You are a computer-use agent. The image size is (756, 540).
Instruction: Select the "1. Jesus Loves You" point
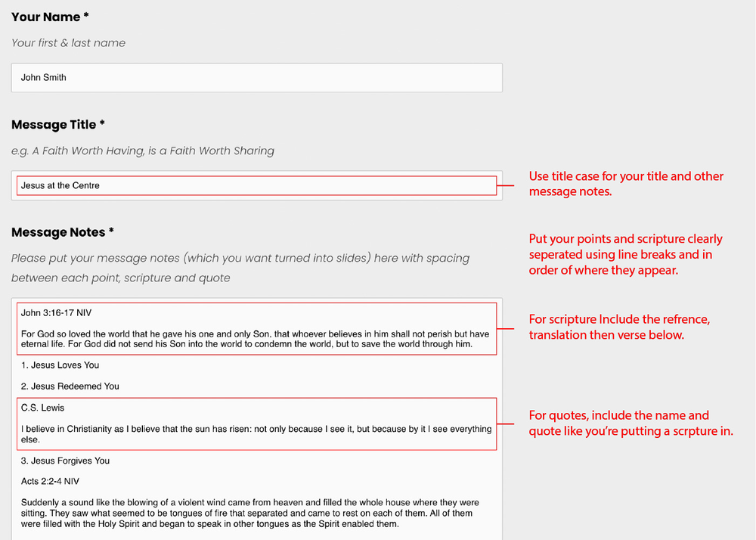coord(60,365)
